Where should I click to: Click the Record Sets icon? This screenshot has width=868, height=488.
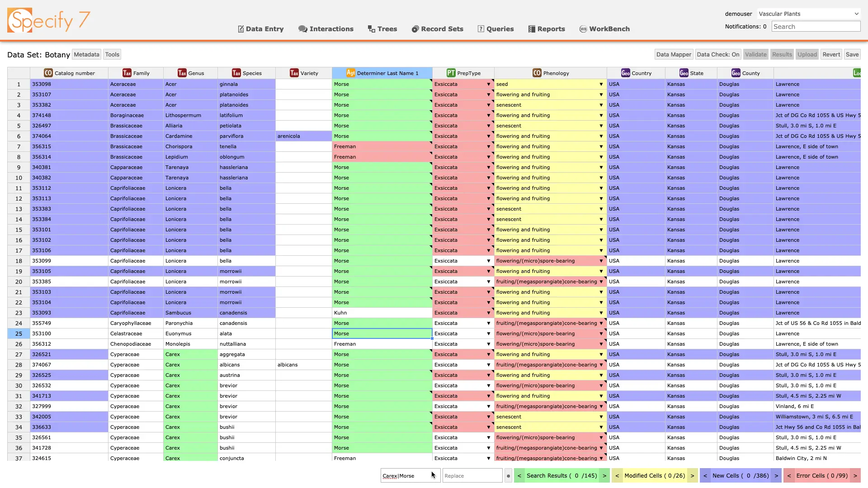[x=415, y=29]
